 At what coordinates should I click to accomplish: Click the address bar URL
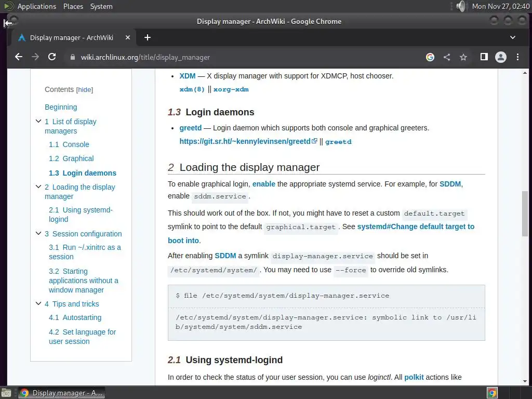coord(145,57)
